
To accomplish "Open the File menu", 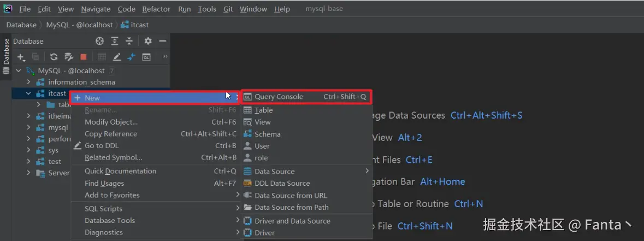I will coord(25,9).
